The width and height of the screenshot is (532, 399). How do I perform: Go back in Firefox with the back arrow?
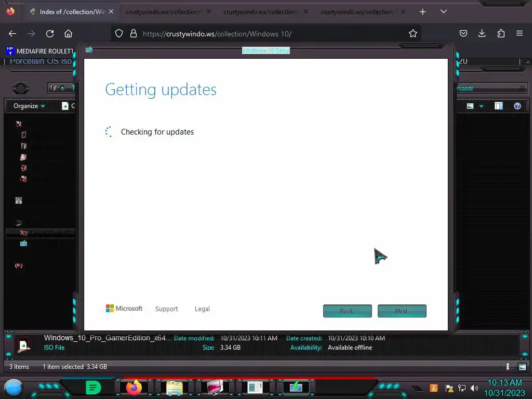[x=12, y=34]
